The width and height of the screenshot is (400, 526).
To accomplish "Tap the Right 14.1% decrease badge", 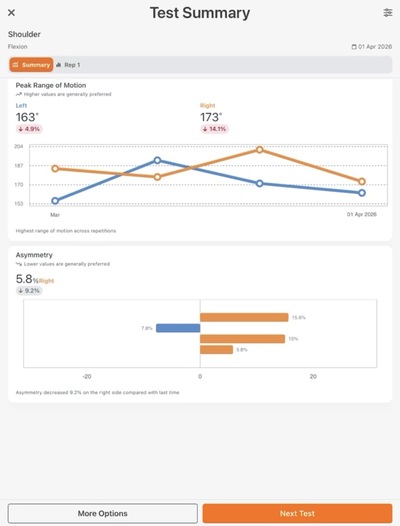I will [215, 129].
